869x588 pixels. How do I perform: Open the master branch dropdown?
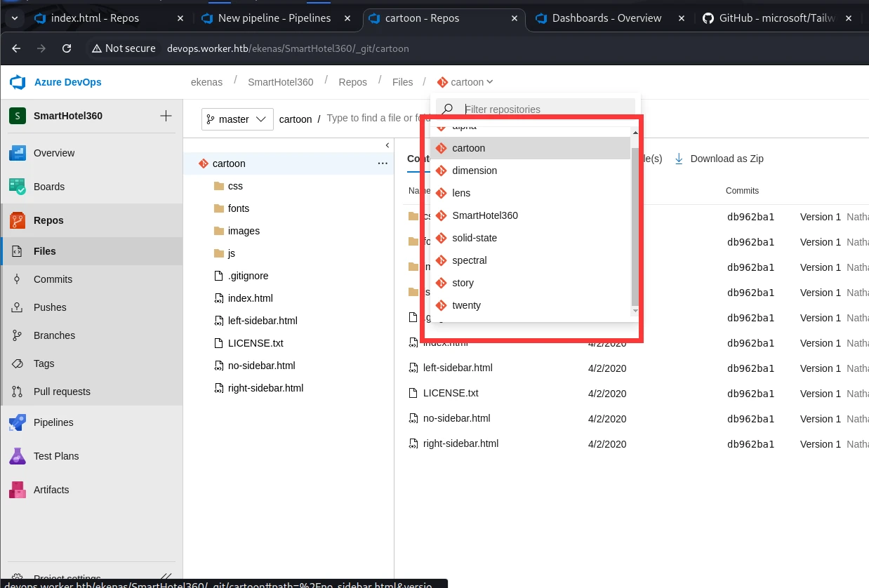pos(237,119)
